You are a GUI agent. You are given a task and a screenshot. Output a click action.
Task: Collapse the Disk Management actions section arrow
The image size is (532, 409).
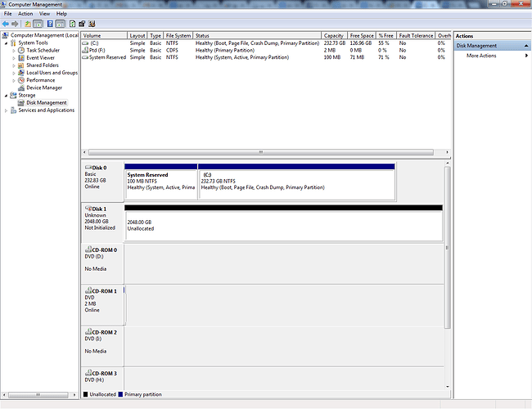coord(526,46)
